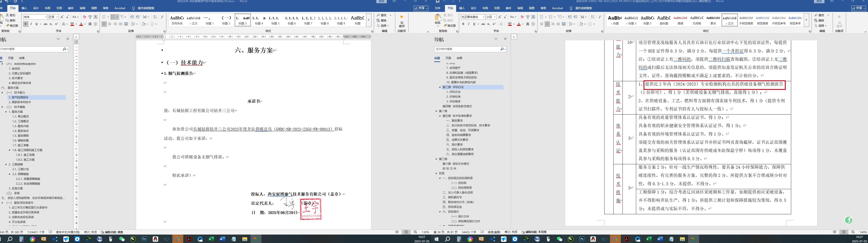Open font name dropdown showing 方正黑体简体
Viewport: 868px width, 243px height.
point(483,17)
